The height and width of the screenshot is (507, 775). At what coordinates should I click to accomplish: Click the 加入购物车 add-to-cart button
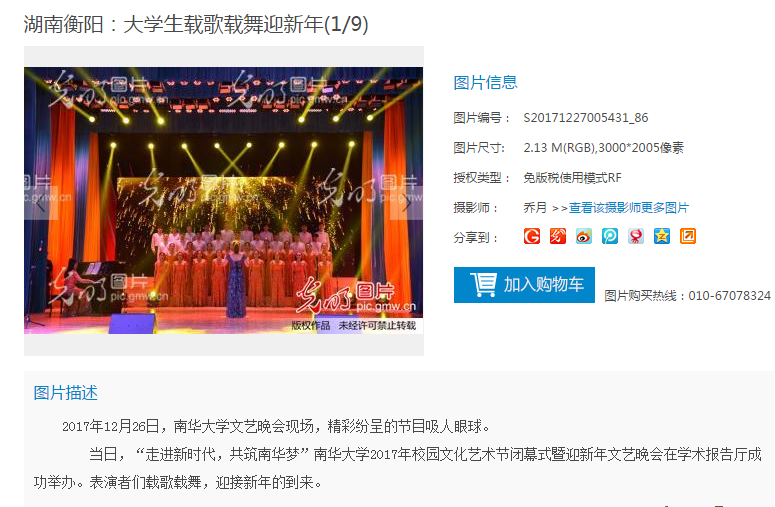tap(524, 285)
